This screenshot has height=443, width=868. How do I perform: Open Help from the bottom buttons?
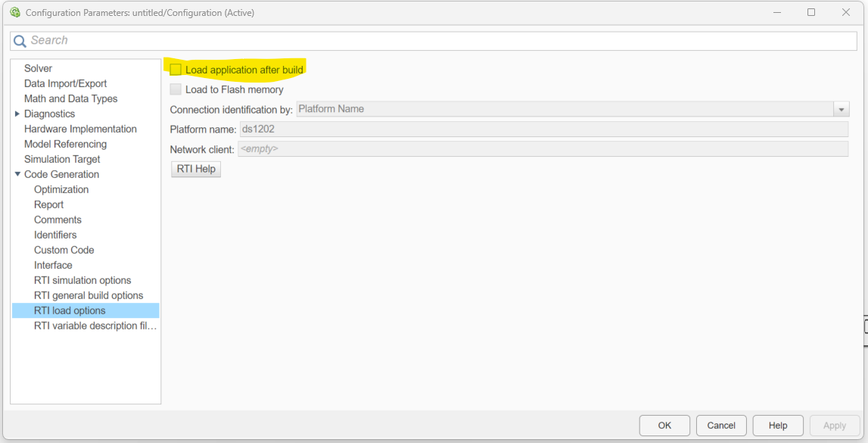click(778, 426)
